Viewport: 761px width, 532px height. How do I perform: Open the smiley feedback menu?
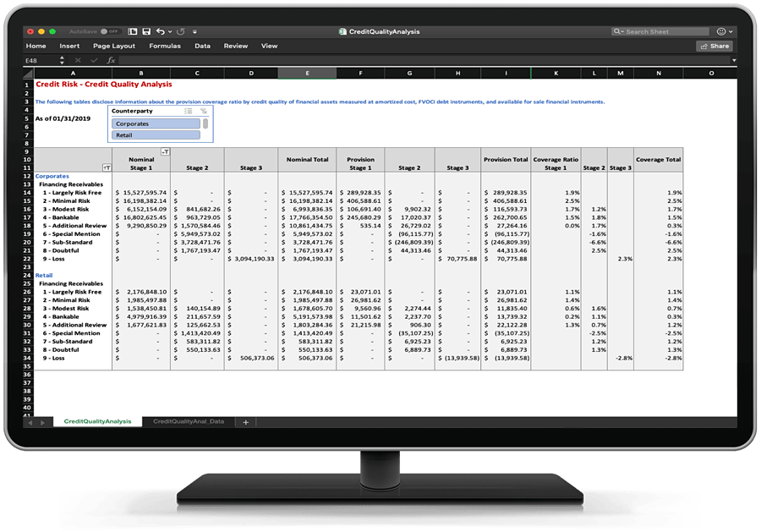724,31
